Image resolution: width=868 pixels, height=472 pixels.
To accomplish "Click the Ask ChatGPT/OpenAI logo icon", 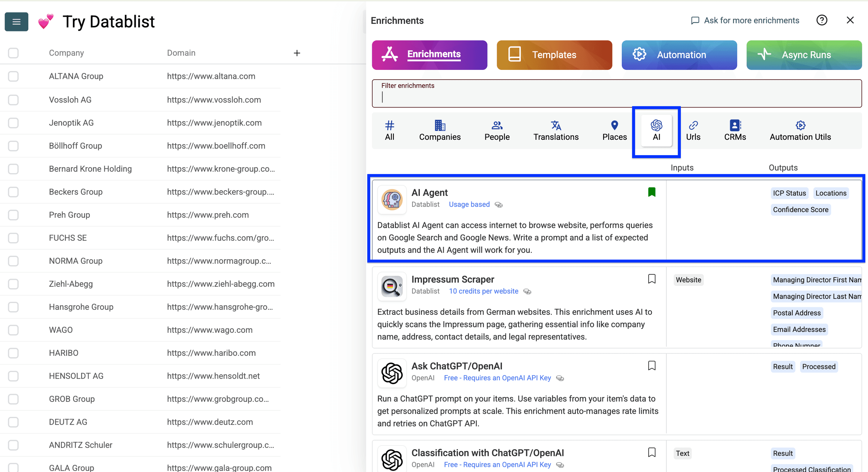I will (x=392, y=373).
